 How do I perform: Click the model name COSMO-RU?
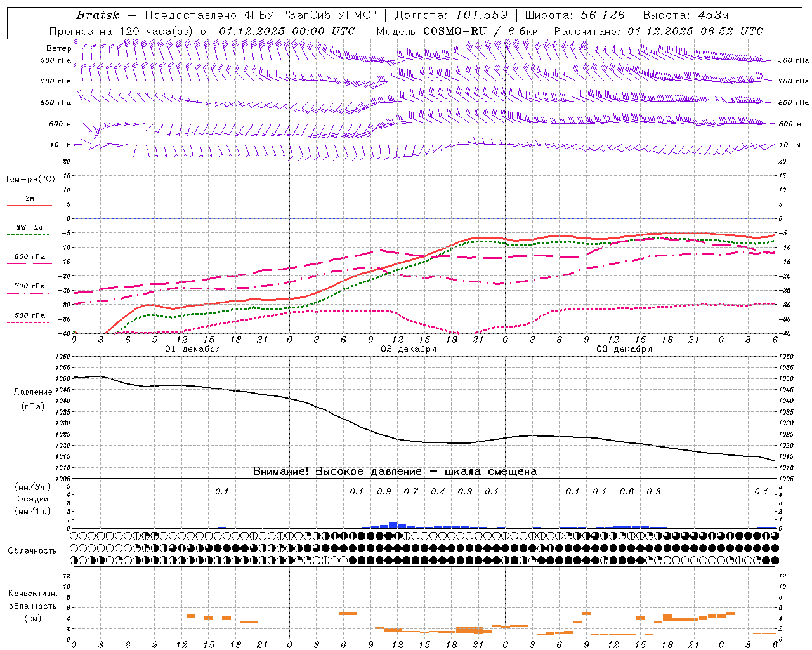(455, 31)
